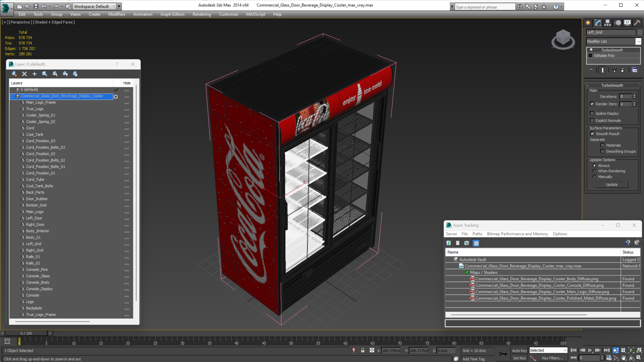Screen dimensions: 644x362
Task: Click the Update button
Action: (612, 184)
